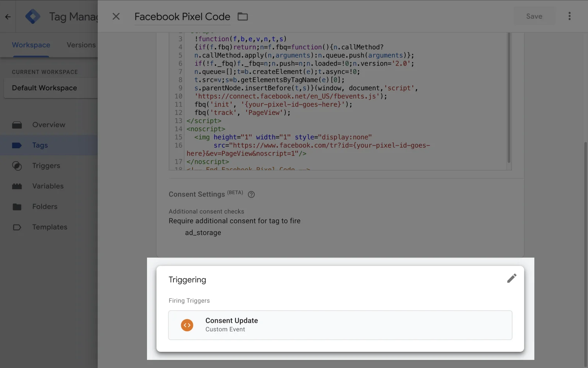Viewport: 588px width, 368px height.
Task: Open Variables section in sidebar
Action: click(x=48, y=186)
